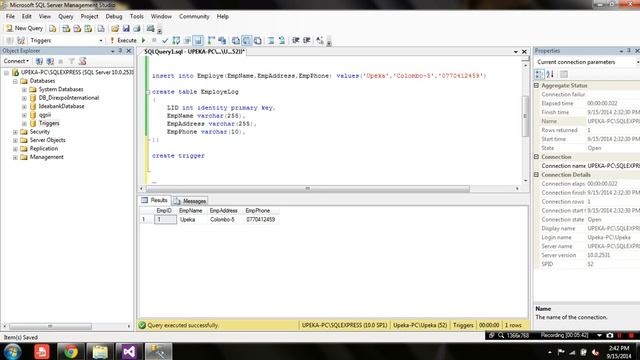This screenshot has width=640, height=360.
Task: Expand the IdeabankDatabase node
Action: [24, 107]
